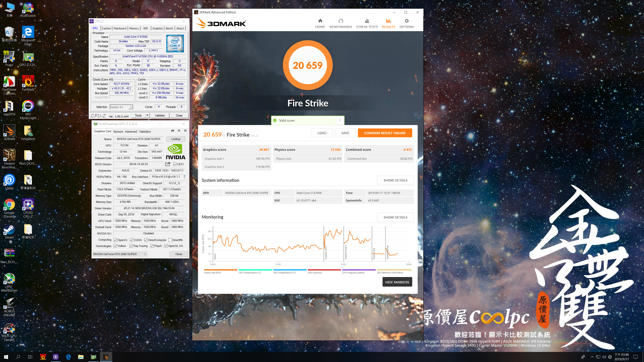Open File Explorer from the taskbar
Image resolution: width=644 pixels, height=362 pixels.
80,357
